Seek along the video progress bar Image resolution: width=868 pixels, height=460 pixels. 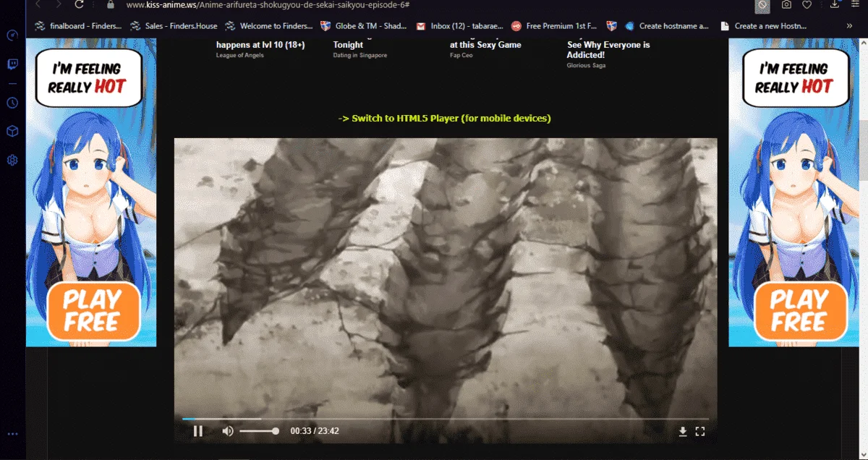(446, 418)
